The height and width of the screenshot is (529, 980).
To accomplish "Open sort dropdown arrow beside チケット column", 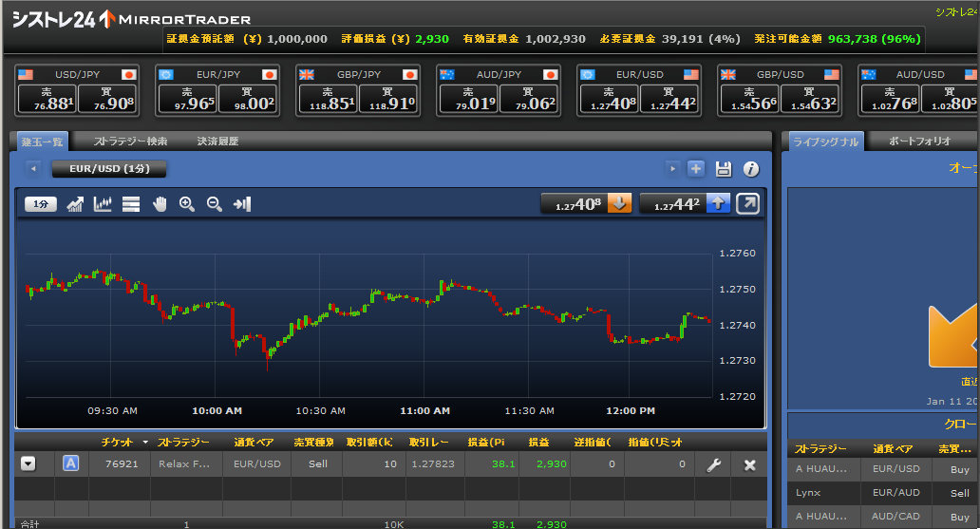I will coord(145,443).
